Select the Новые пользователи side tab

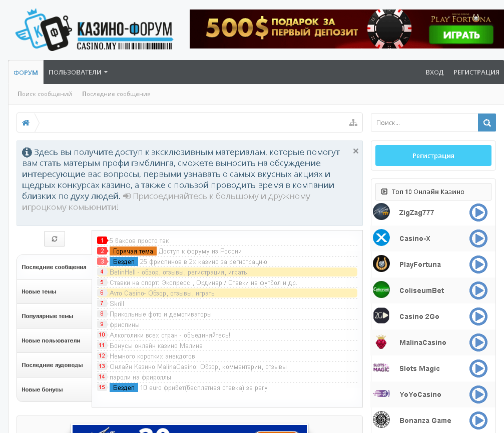click(x=55, y=340)
